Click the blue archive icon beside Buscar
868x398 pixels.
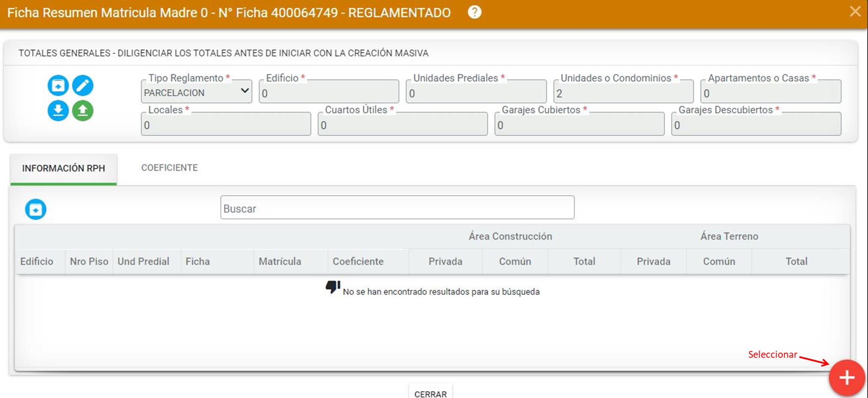36,209
